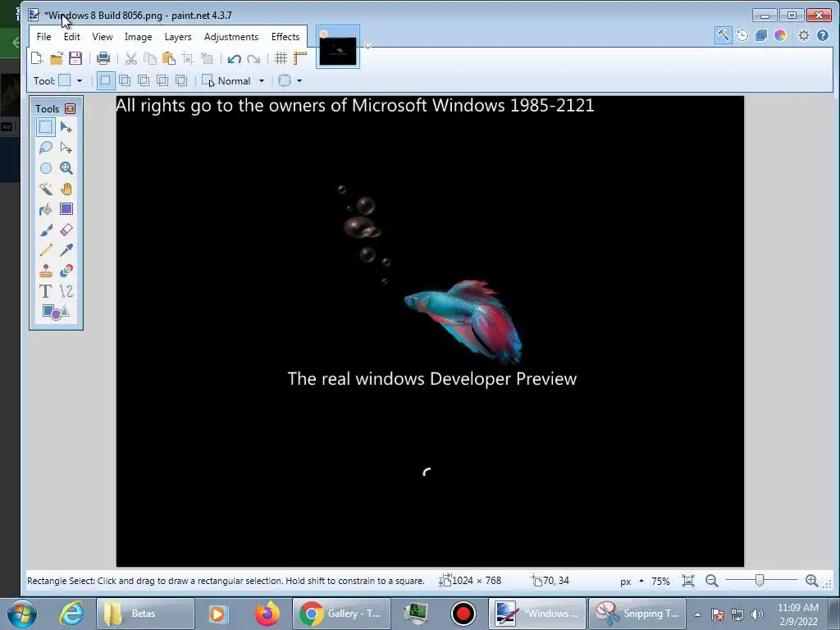Select the Recolor tool

click(66, 271)
